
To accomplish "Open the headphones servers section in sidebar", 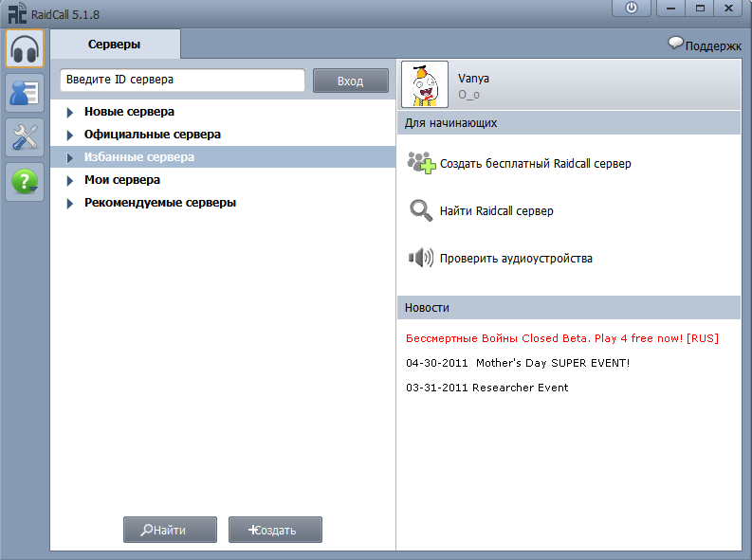I will point(25,48).
